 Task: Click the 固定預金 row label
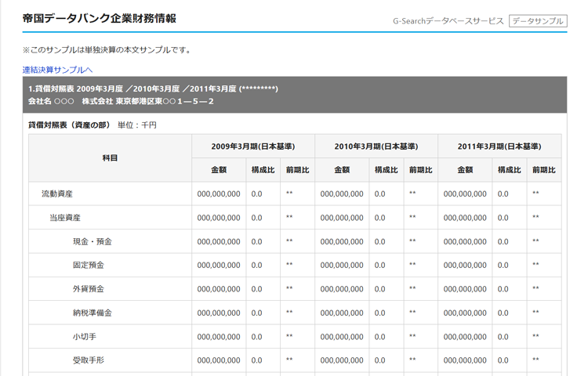click(89, 265)
